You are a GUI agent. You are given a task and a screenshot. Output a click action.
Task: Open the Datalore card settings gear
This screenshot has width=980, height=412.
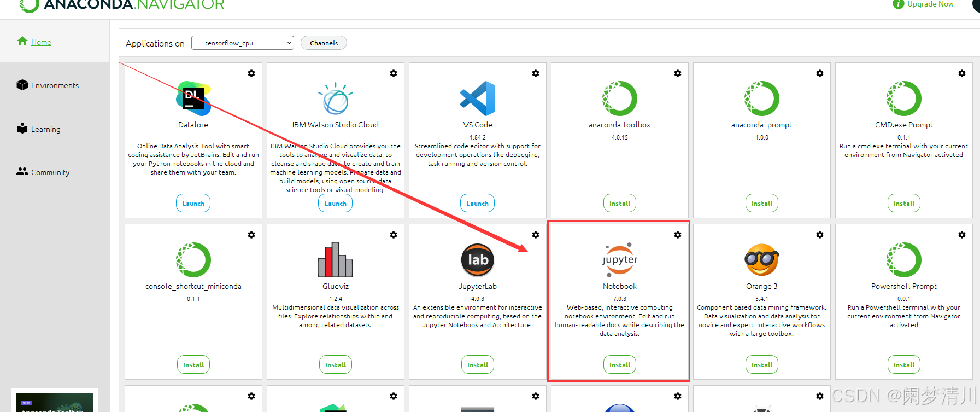click(x=251, y=73)
